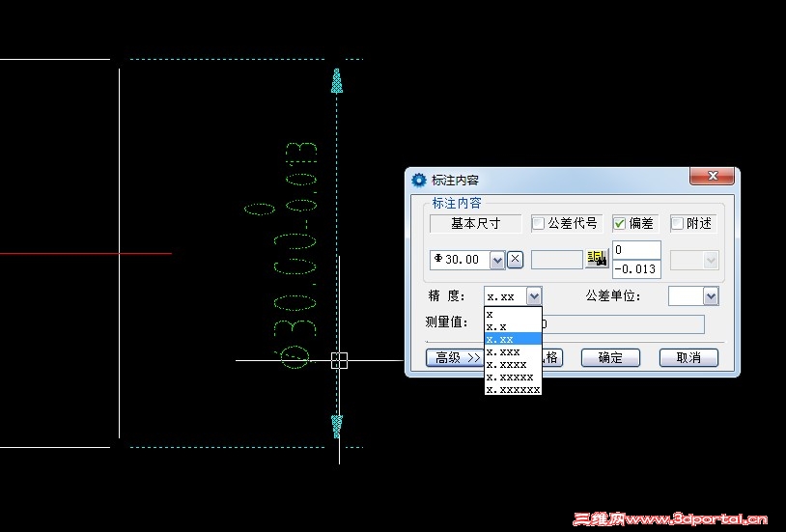
Task: Click the 高级 >> button
Action: point(455,357)
